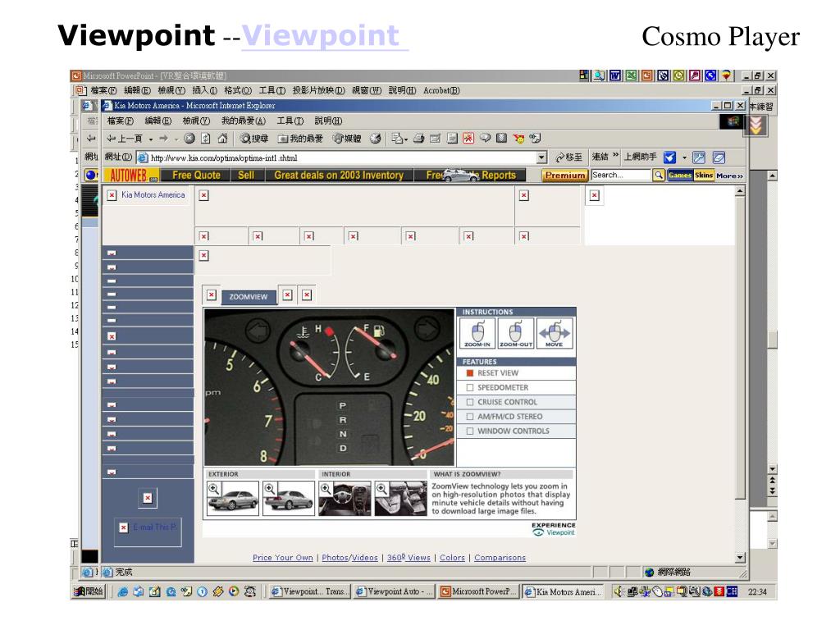
Task: Click the volume icon in system tray
Action: click(619, 591)
